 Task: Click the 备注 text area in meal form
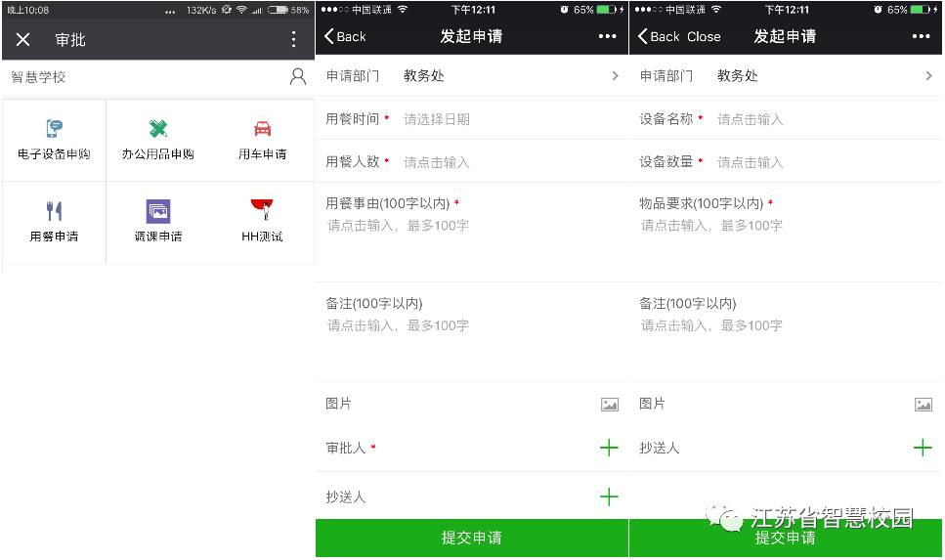pos(472,331)
